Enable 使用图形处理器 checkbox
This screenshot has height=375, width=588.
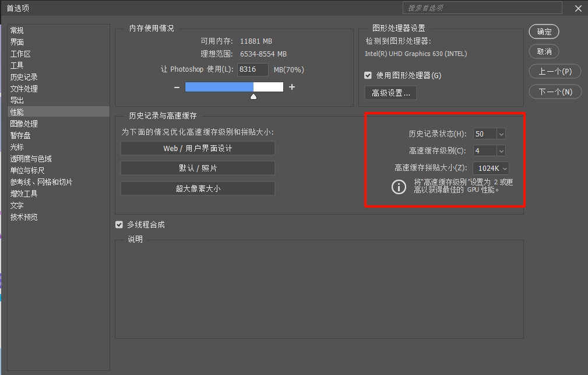click(368, 75)
